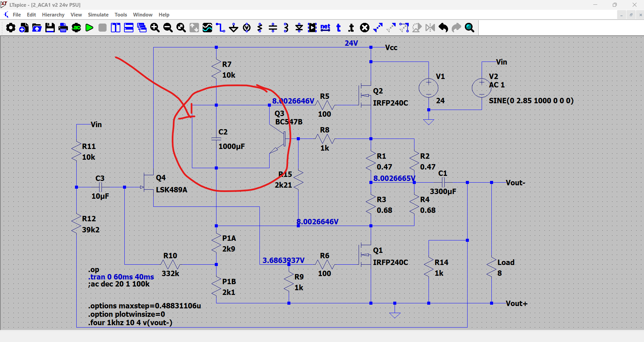Place a Capacitor
This screenshot has width=644, height=342.
coord(273,28)
